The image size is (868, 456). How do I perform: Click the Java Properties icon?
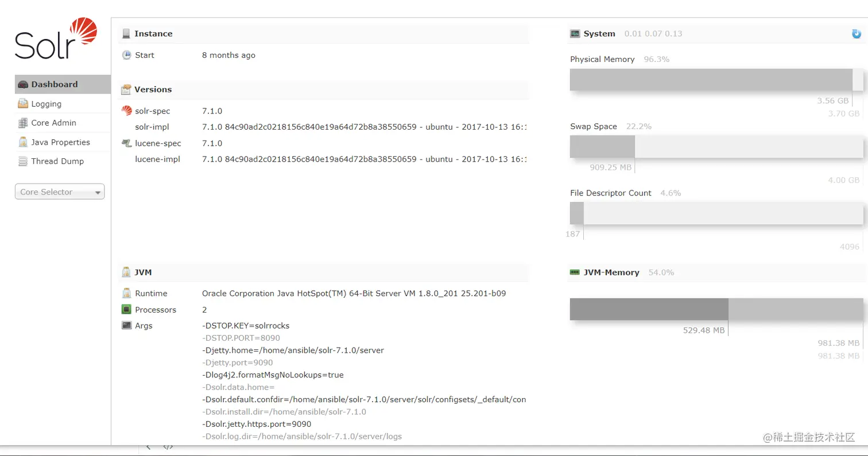(23, 142)
